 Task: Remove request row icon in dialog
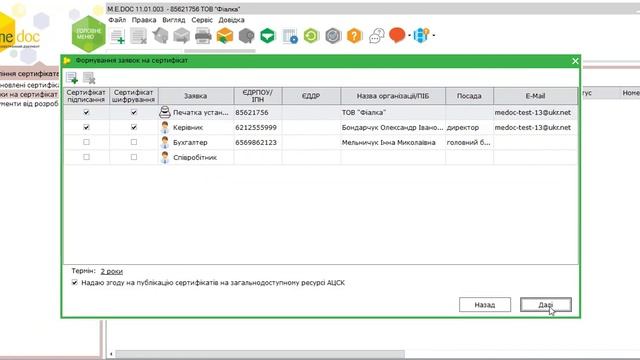coord(89,78)
